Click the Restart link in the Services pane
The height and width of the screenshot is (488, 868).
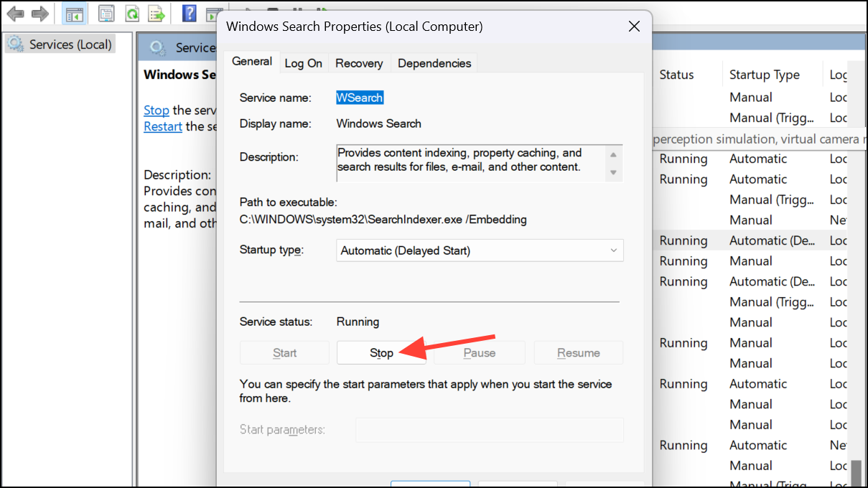(x=163, y=126)
